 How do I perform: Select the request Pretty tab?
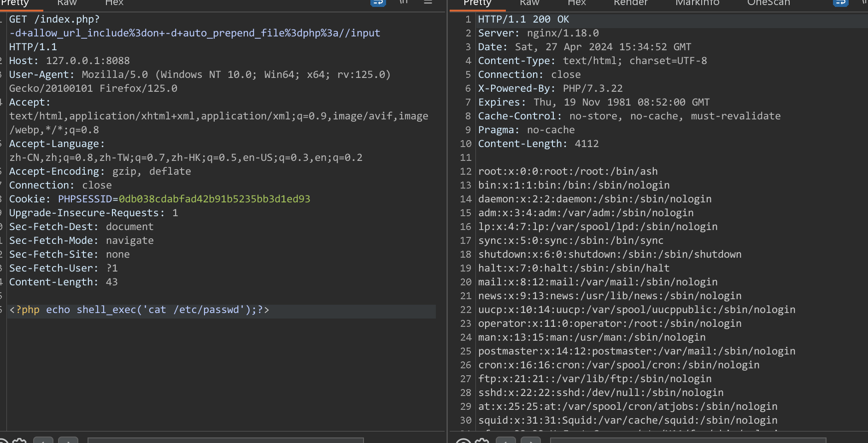pyautogui.click(x=15, y=3)
